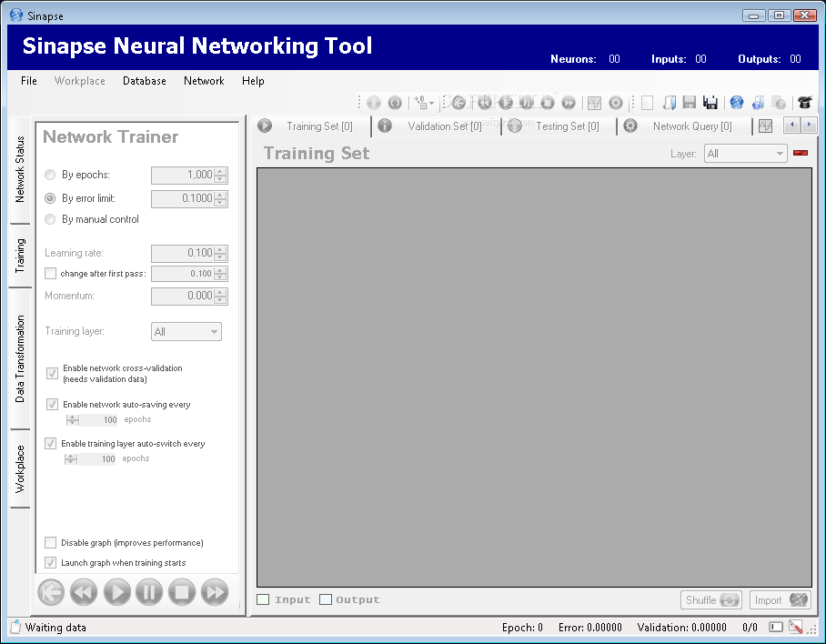Viewport: 826px width, 644px height.
Task: Select the By error limit option
Action: coord(50,198)
